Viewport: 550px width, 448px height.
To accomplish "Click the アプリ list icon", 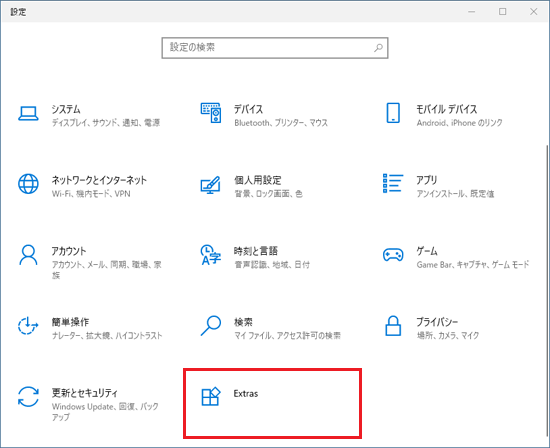I will point(393,183).
